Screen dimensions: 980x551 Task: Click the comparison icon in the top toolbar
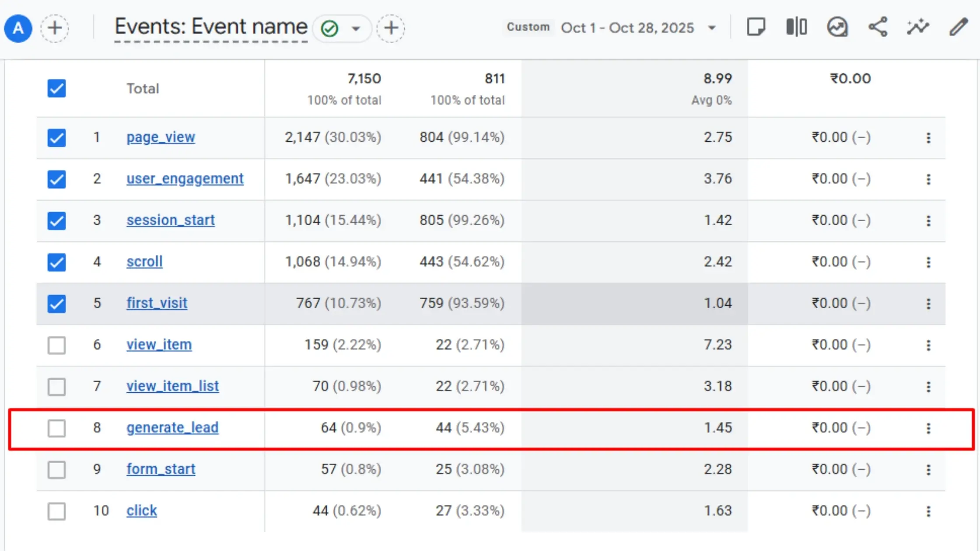[x=796, y=27]
